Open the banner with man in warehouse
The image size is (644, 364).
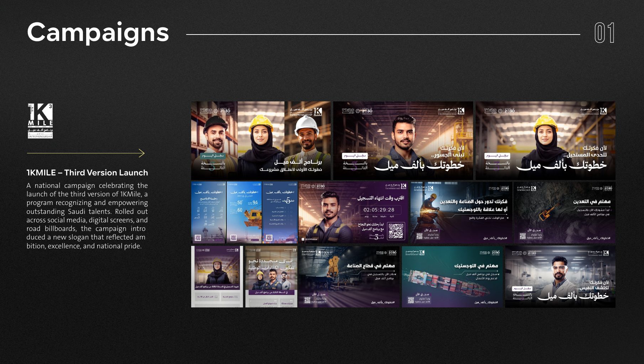[x=403, y=140]
